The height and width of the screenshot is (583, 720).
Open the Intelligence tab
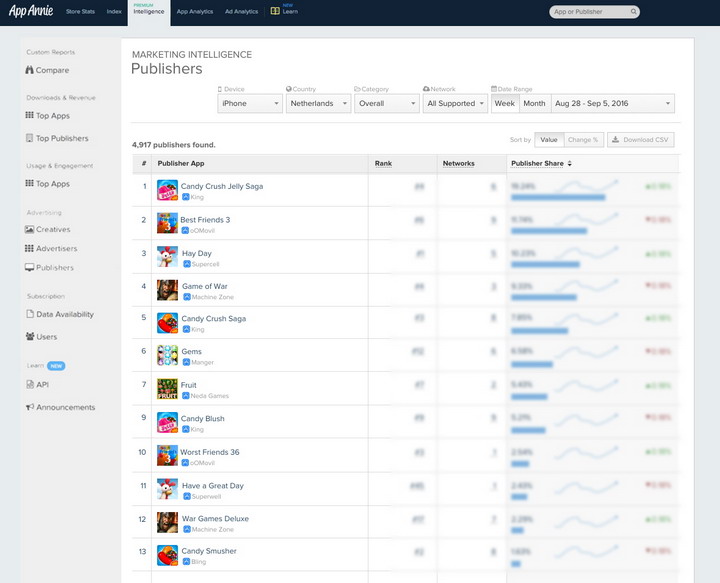149,11
